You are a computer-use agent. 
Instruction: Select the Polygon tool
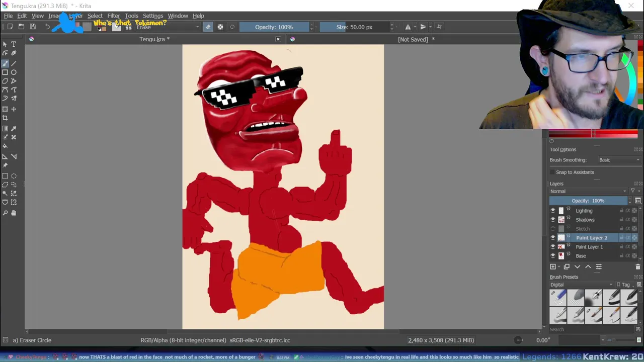pos(5,81)
